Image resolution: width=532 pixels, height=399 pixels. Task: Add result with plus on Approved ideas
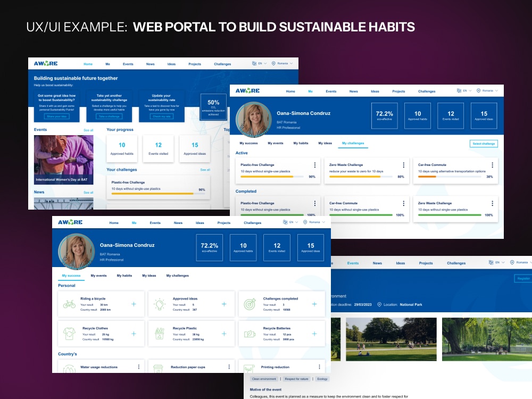(x=224, y=304)
